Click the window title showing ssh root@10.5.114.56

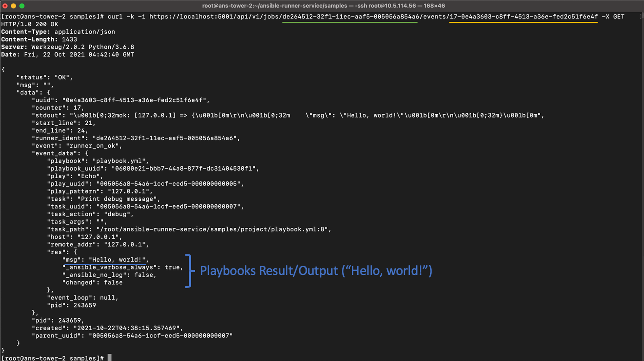click(x=323, y=6)
